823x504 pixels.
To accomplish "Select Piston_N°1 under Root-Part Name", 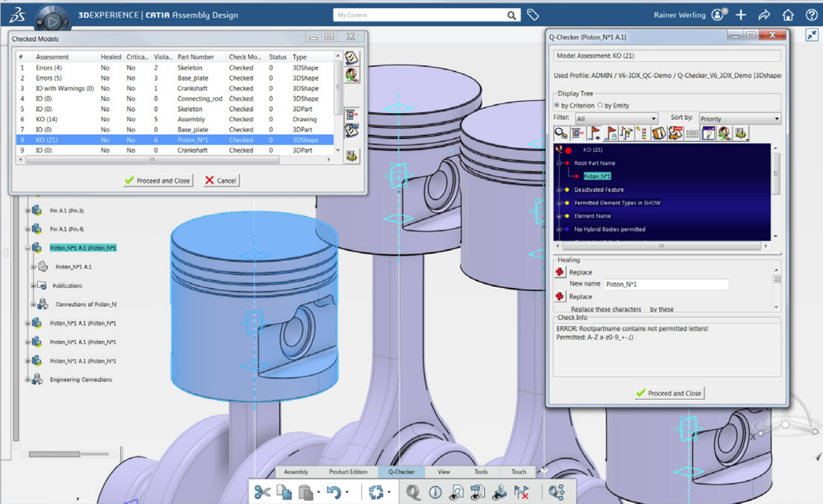I will (596, 176).
